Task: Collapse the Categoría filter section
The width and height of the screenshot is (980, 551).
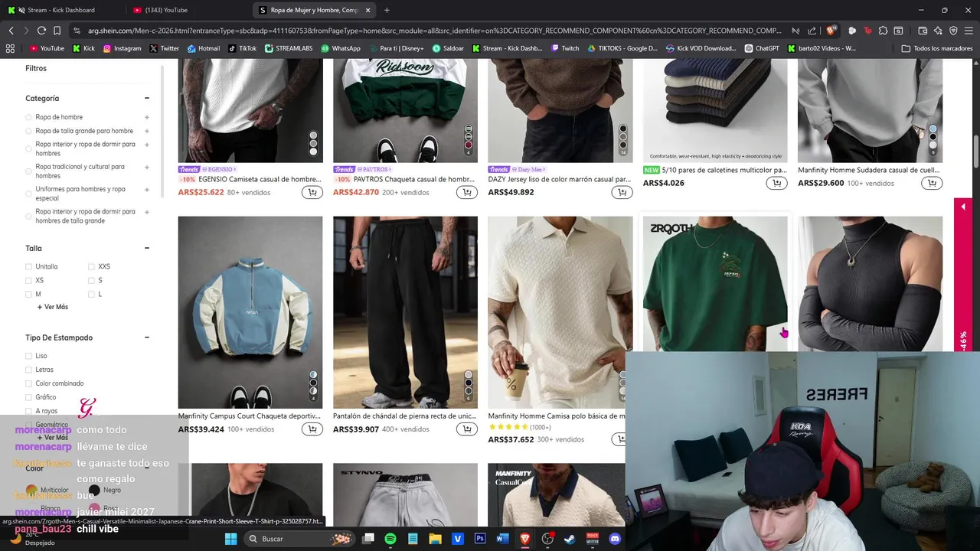Action: pos(146,98)
